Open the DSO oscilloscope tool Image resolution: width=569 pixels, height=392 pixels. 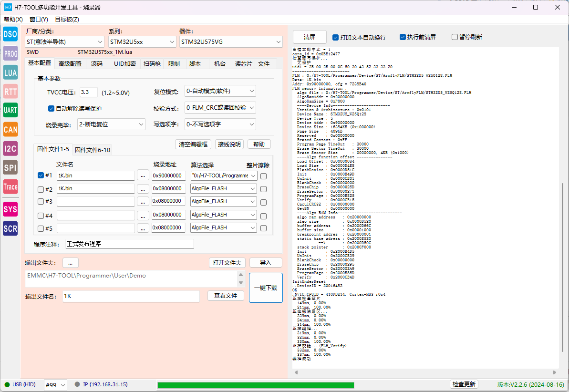10,34
